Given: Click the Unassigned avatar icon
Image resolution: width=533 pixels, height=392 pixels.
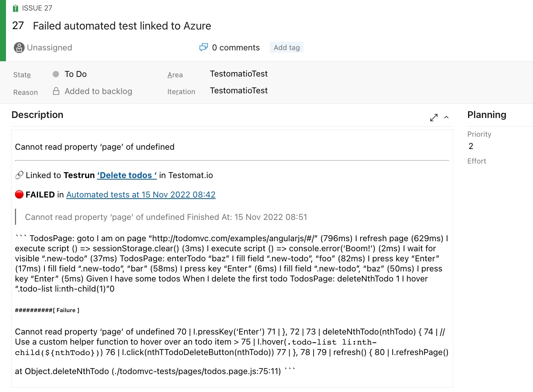Looking at the screenshot, I should [19, 48].
